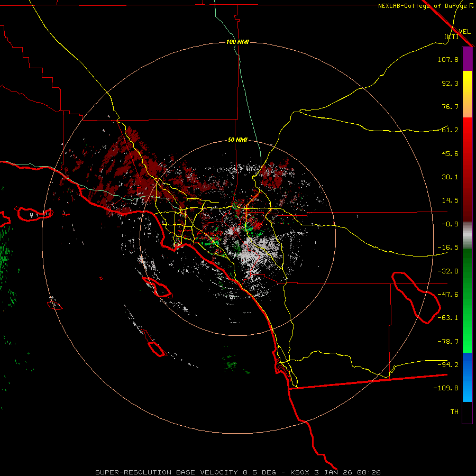Click the 50 NMI range ring label
This screenshot has height=476, width=476.
tap(237, 140)
